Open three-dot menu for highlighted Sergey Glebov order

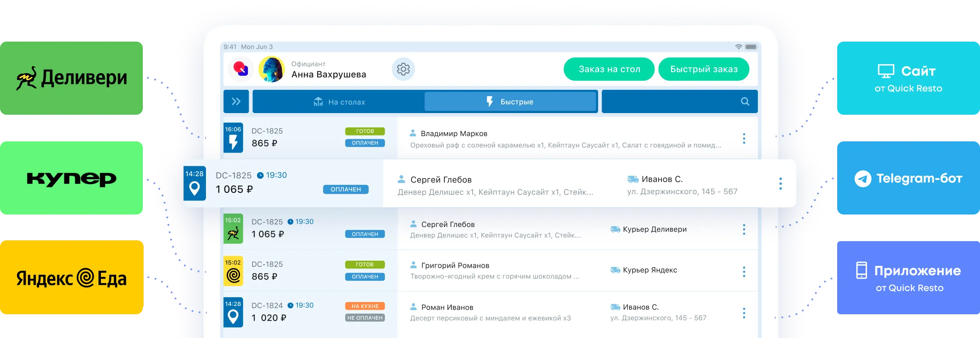coord(780,183)
